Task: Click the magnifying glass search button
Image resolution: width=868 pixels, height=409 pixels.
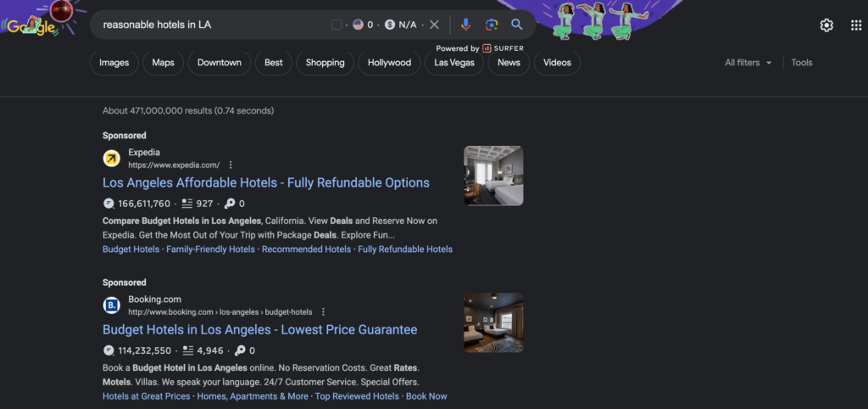Action: point(517,25)
